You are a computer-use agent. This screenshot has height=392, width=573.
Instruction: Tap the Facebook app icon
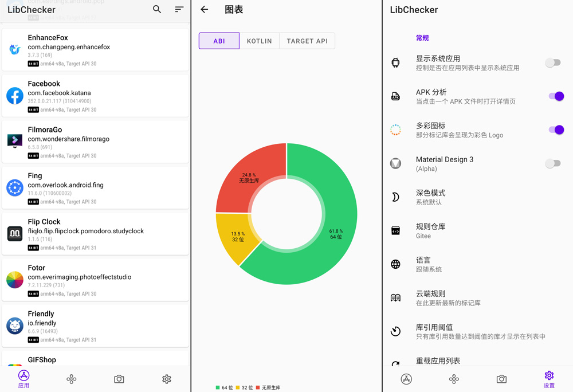tap(15, 95)
